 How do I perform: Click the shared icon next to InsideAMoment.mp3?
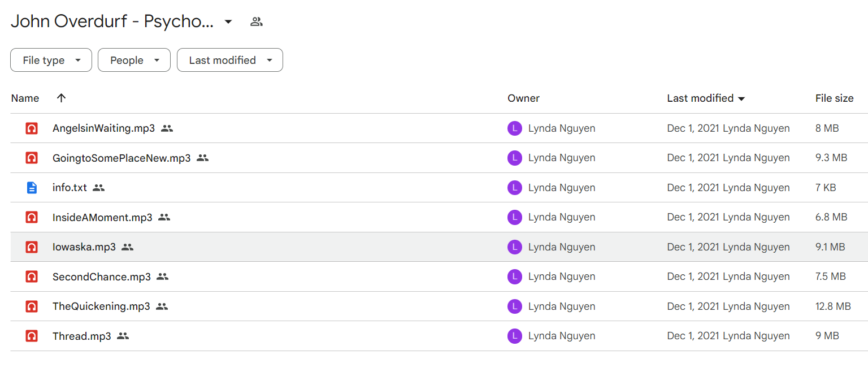164,217
